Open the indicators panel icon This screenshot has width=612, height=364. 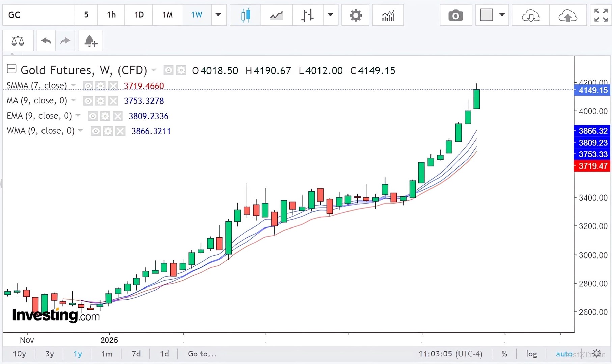click(x=388, y=15)
